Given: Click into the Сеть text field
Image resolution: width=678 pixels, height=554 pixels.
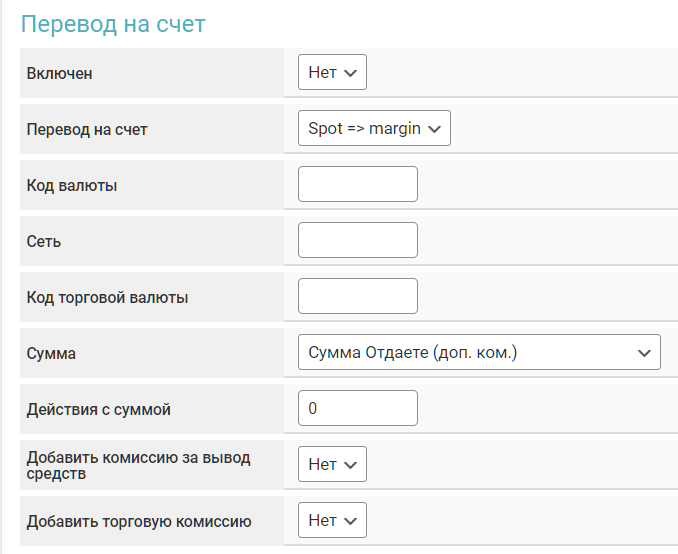Looking at the screenshot, I should 357,240.
